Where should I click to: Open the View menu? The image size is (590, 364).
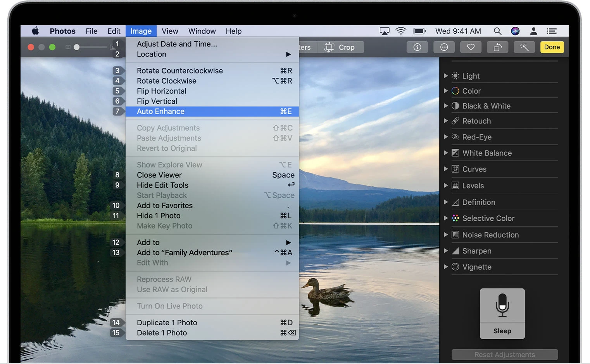[x=170, y=31]
